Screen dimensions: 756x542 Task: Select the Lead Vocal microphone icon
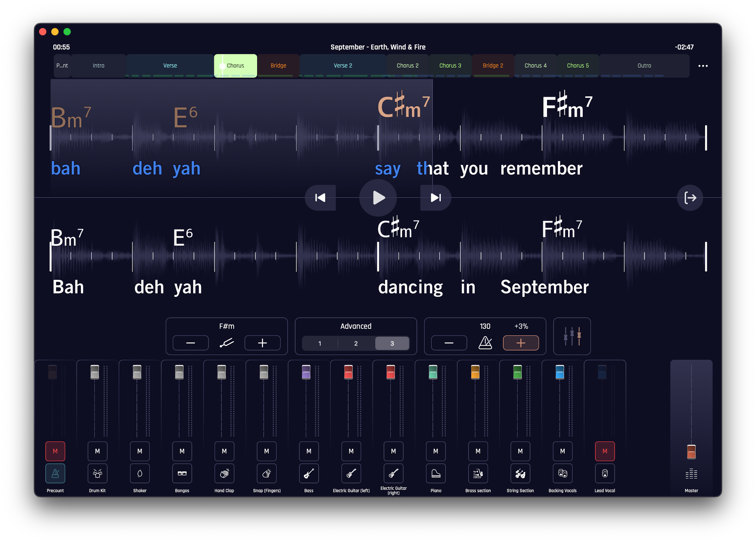605,473
